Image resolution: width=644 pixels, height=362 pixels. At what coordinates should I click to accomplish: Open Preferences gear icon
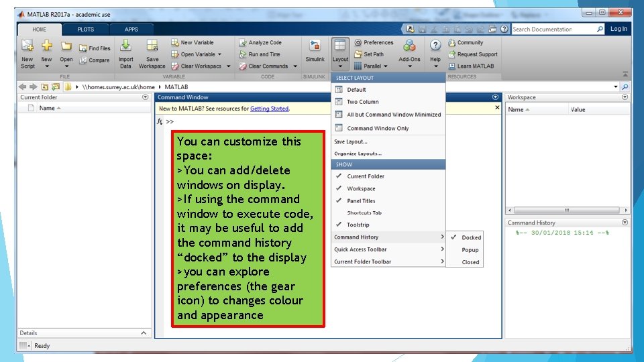tap(358, 43)
